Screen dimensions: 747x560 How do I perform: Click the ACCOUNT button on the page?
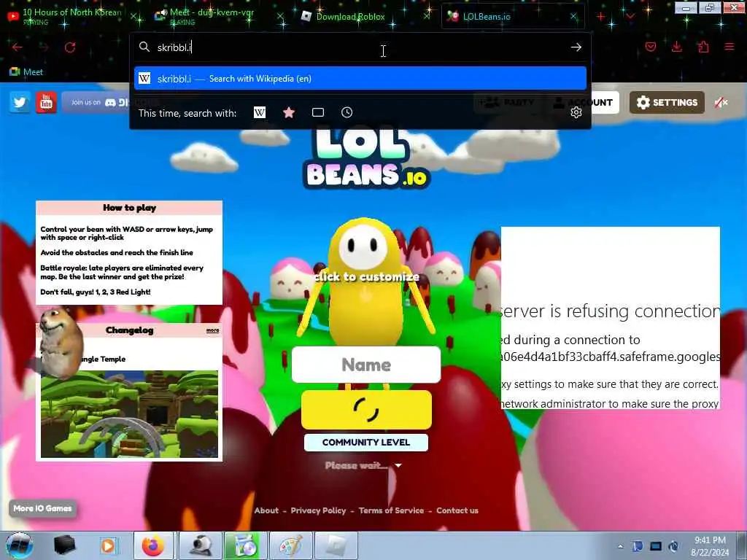[584, 102]
